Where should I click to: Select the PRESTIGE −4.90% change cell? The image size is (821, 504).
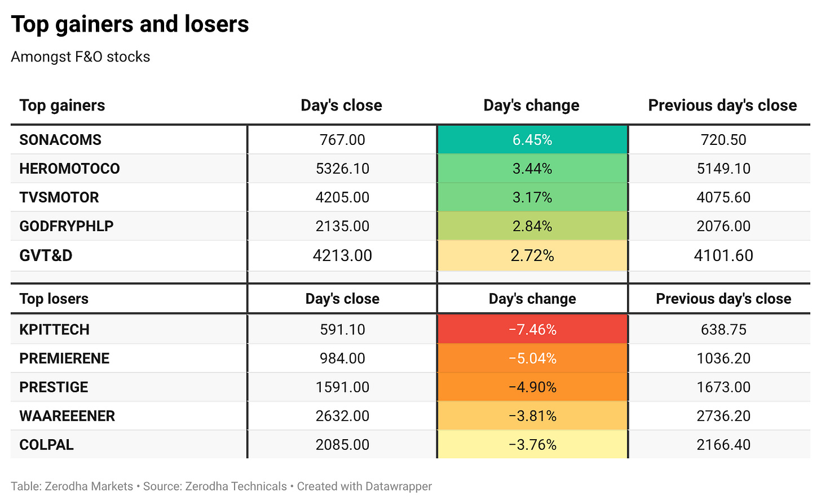tap(532, 387)
